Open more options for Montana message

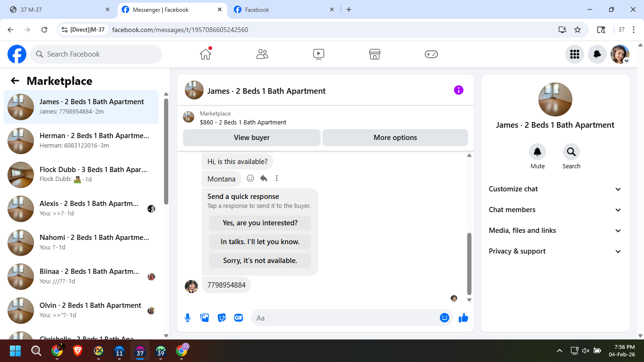[x=277, y=178]
